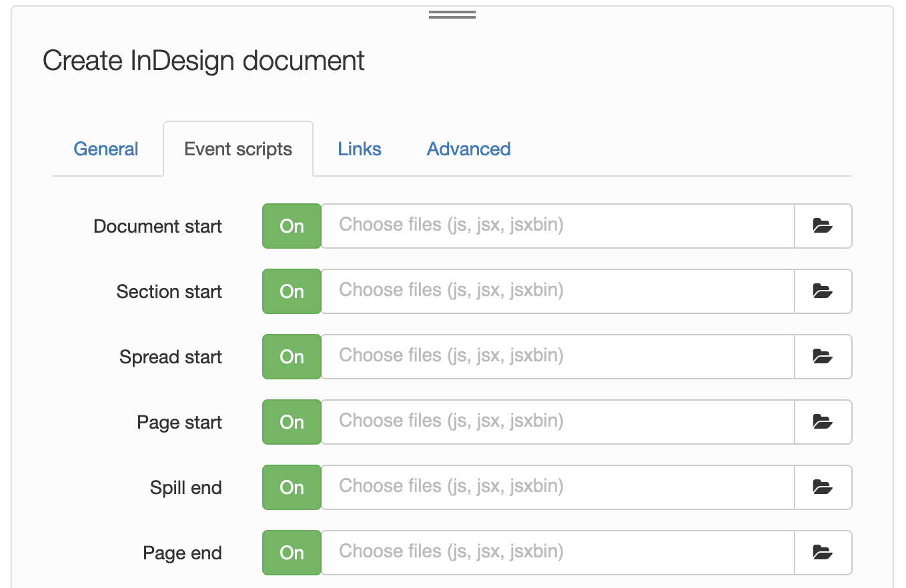Click the Document start file field

click(x=558, y=226)
